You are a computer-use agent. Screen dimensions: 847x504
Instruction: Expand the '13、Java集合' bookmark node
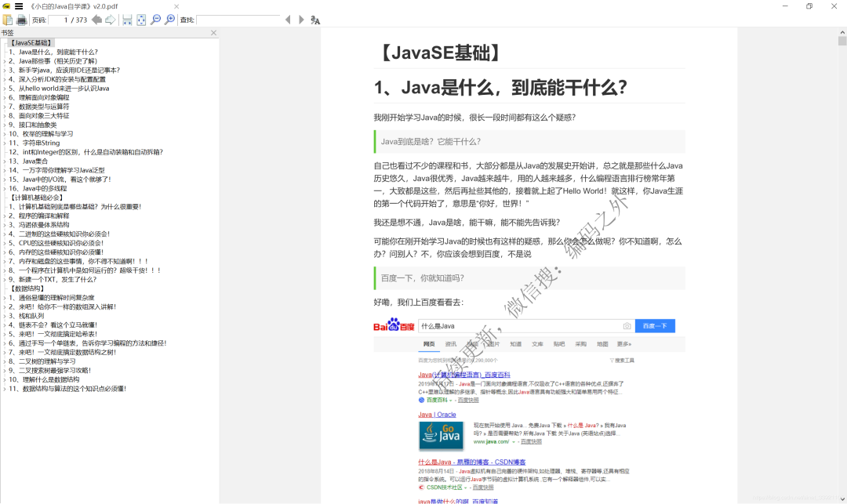(x=4, y=161)
